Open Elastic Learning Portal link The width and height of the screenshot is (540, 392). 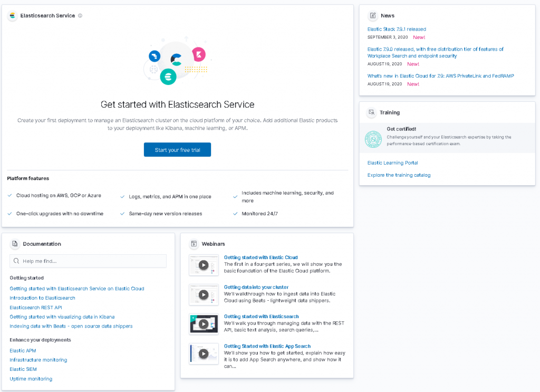tap(392, 162)
